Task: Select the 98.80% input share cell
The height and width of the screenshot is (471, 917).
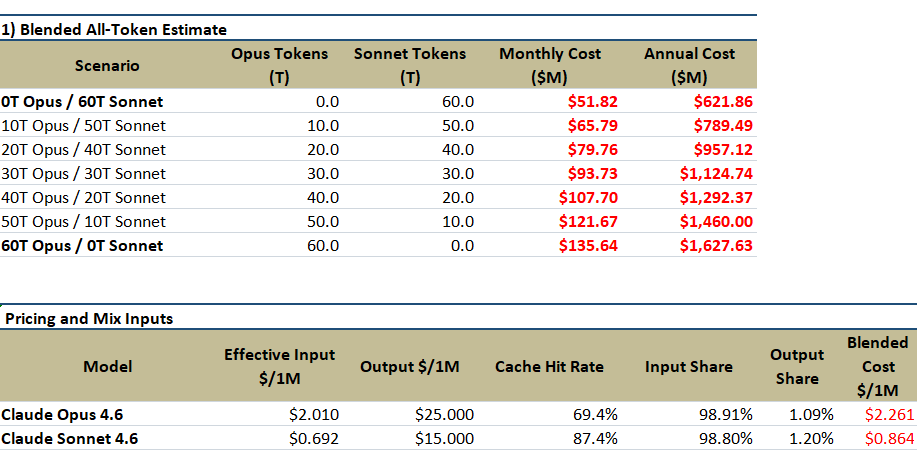Action: pos(726,438)
